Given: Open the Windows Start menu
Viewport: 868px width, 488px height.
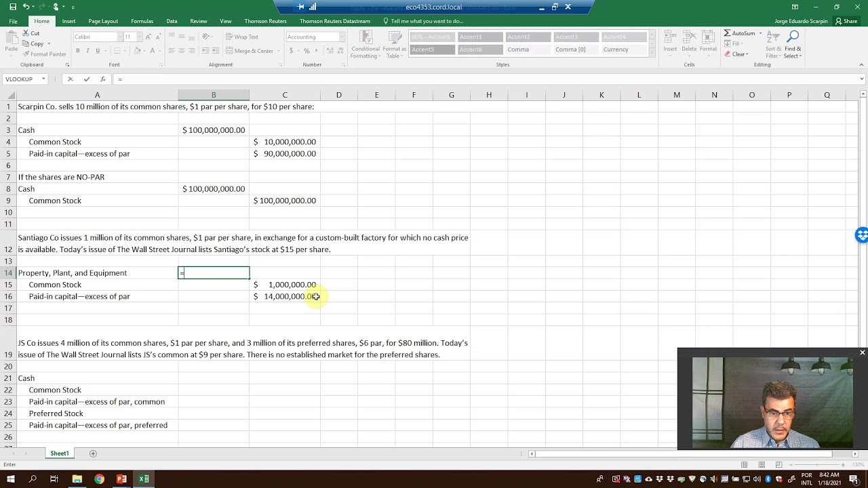Looking at the screenshot, I should (x=10, y=479).
